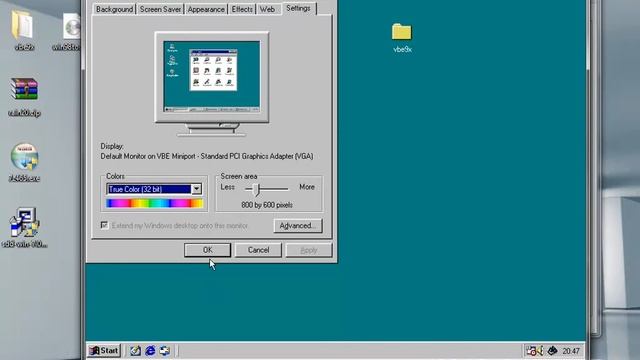
Task: Select the vbe9x folder on the teal desktop
Action: tap(402, 38)
